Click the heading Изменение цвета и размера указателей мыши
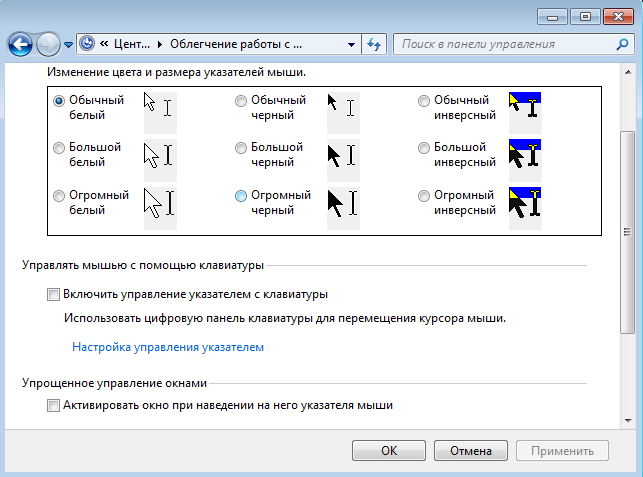The image size is (643, 477). tap(176, 72)
